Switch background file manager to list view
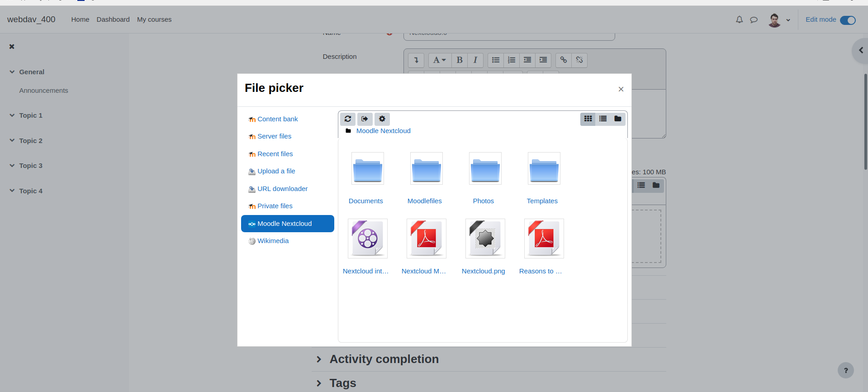Image resolution: width=868 pixels, height=392 pixels. click(641, 185)
